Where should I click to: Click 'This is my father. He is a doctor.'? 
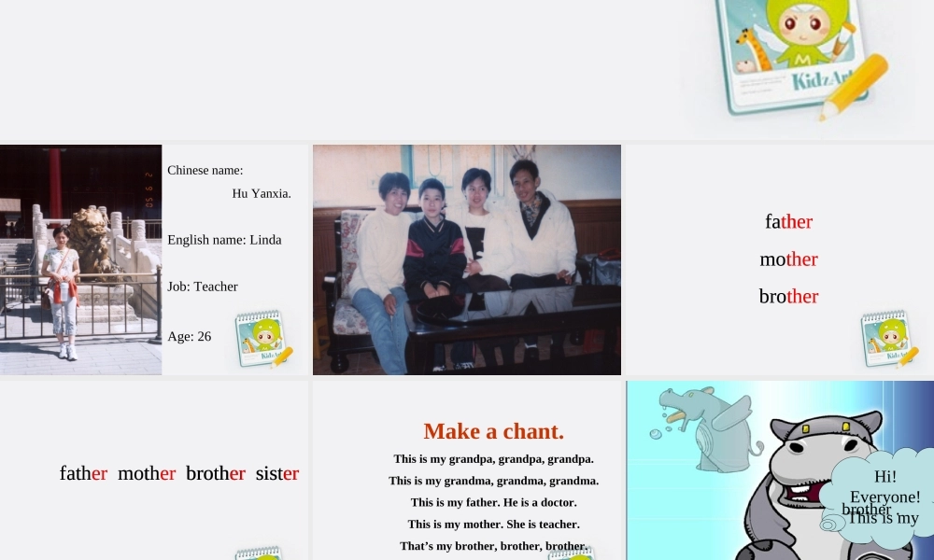494,502
